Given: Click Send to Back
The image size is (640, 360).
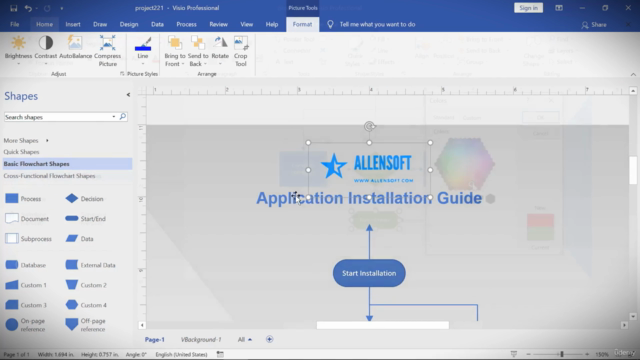Looking at the screenshot, I should pyautogui.click(x=198, y=51).
